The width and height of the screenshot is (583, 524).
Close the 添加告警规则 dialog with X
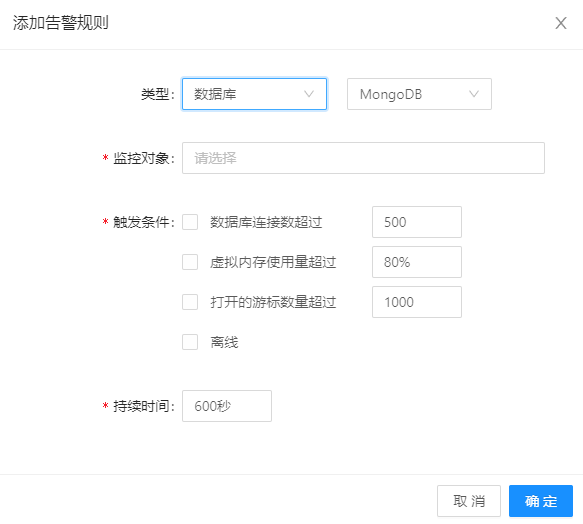(561, 23)
